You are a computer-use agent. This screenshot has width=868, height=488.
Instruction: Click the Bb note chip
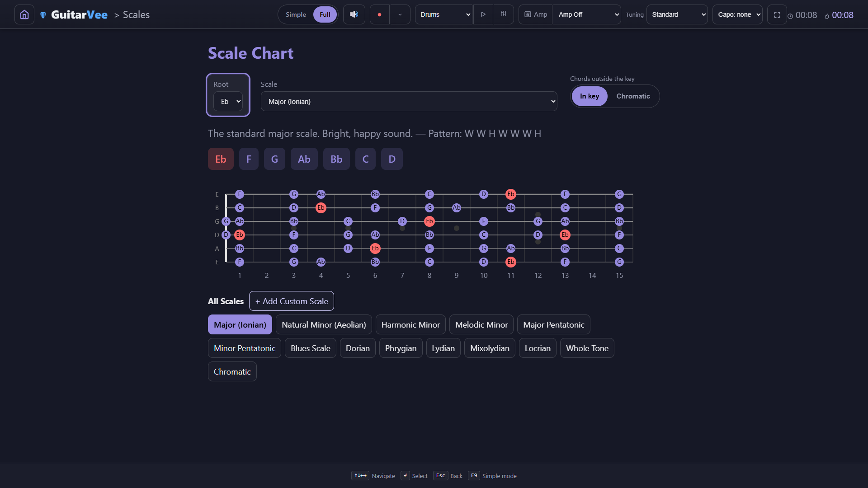(x=336, y=159)
